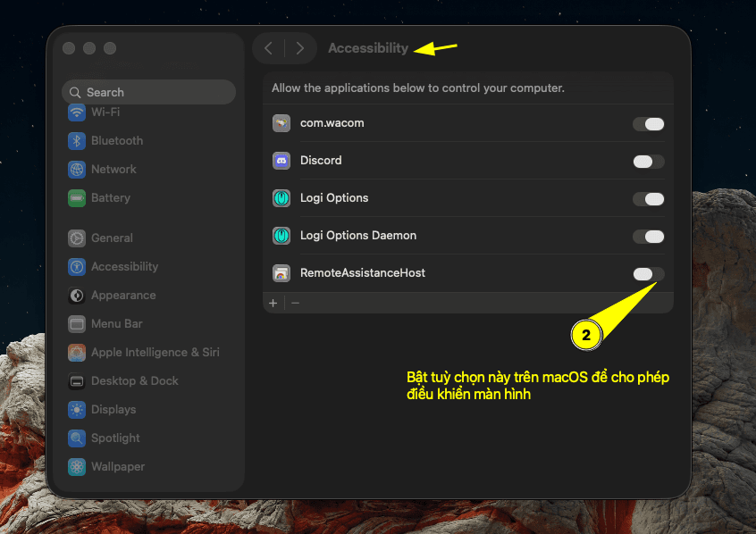This screenshot has width=756, height=534.
Task: Remove an app using the minus button
Action: (295, 303)
